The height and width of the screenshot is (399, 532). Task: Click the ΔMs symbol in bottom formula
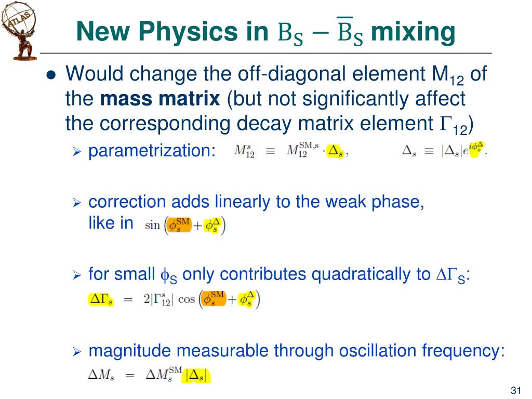[x=101, y=375]
